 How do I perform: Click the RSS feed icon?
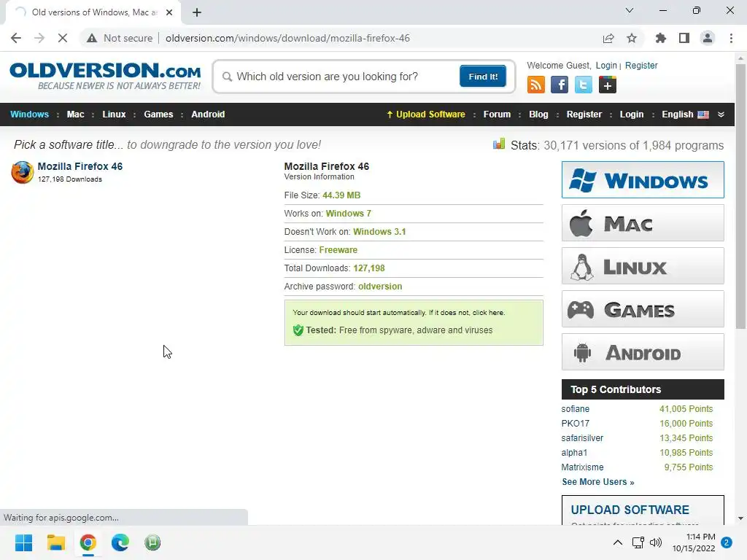coord(536,85)
